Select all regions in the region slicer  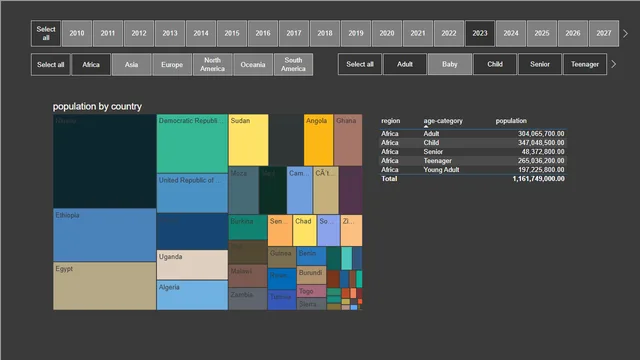click(51, 64)
